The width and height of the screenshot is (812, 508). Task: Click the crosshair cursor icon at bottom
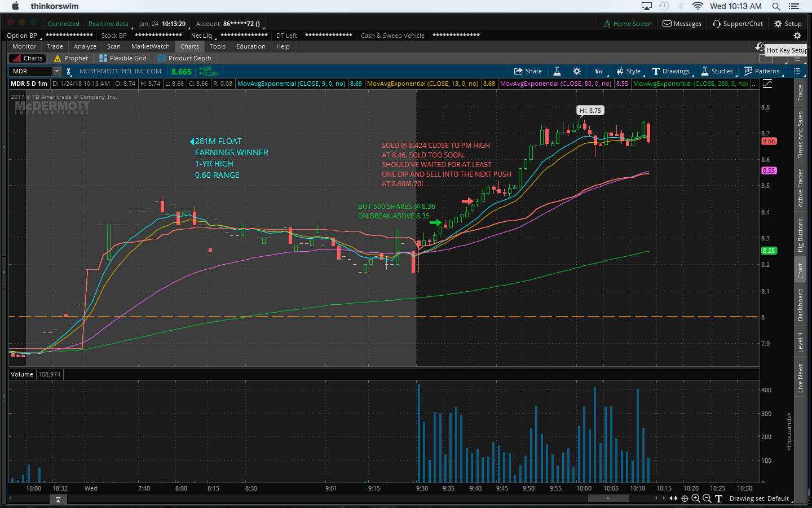pyautogui.click(x=685, y=498)
